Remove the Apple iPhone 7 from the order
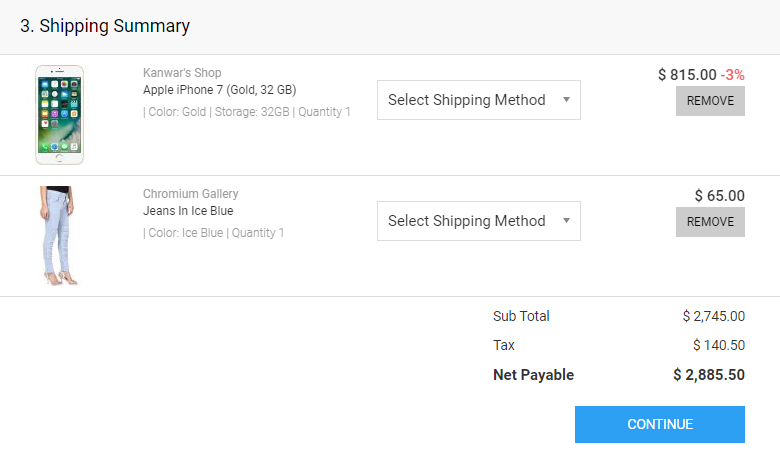The height and width of the screenshot is (461, 780). pos(710,101)
